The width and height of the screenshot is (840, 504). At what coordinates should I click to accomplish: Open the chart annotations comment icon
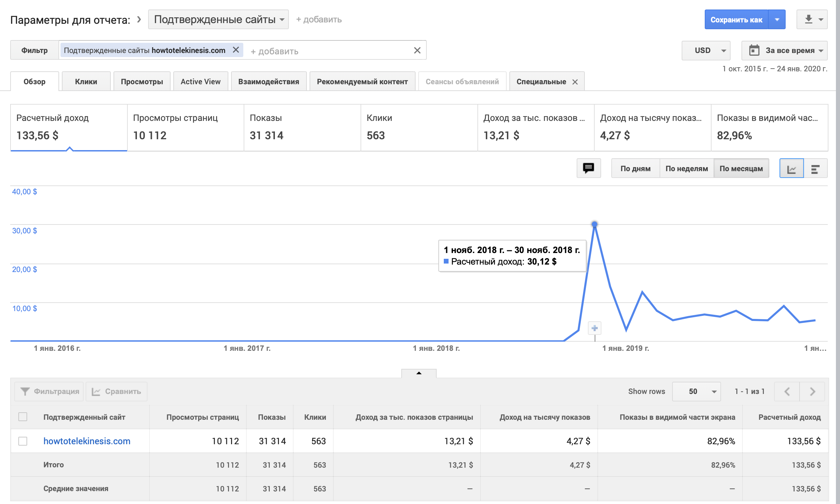click(589, 168)
